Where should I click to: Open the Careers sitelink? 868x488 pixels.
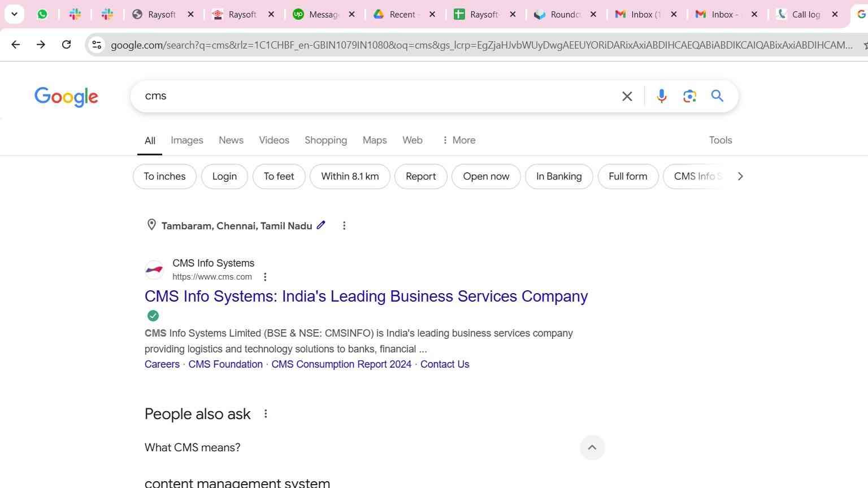point(162,364)
